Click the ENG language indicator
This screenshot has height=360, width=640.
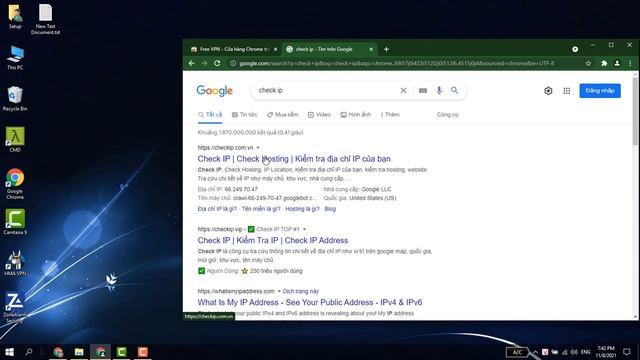[586, 352]
